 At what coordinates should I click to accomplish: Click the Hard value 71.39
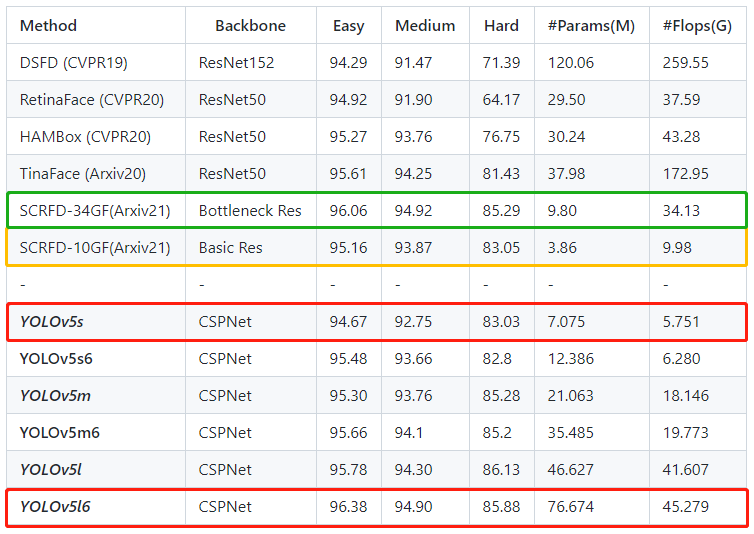point(502,63)
